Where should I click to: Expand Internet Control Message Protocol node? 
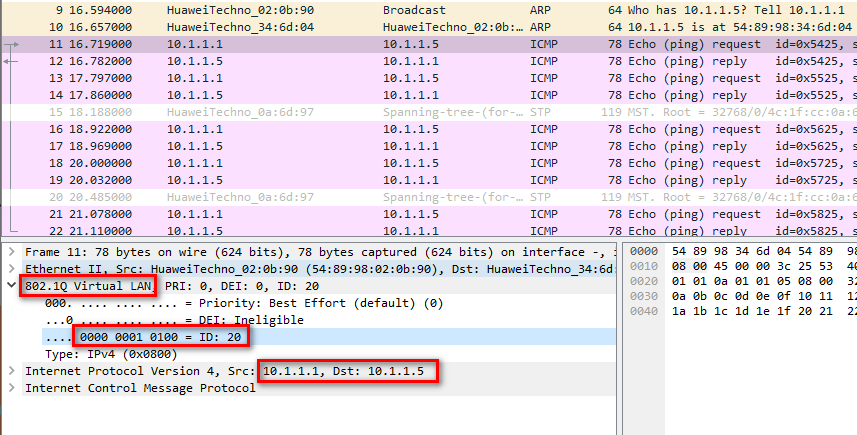click(x=11, y=387)
